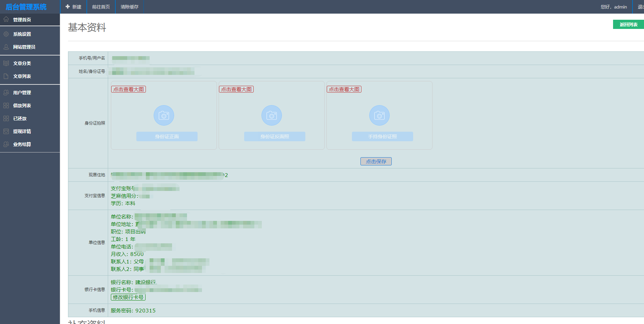This screenshot has height=324, width=644.
Task: Click the 手持身份证照 upload button
Action: pyautogui.click(x=383, y=136)
